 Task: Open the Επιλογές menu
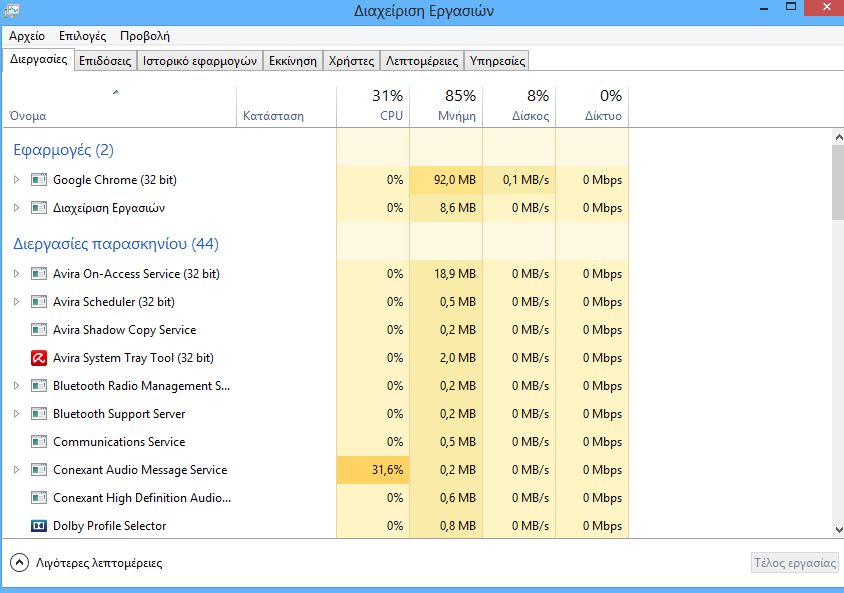pos(82,36)
